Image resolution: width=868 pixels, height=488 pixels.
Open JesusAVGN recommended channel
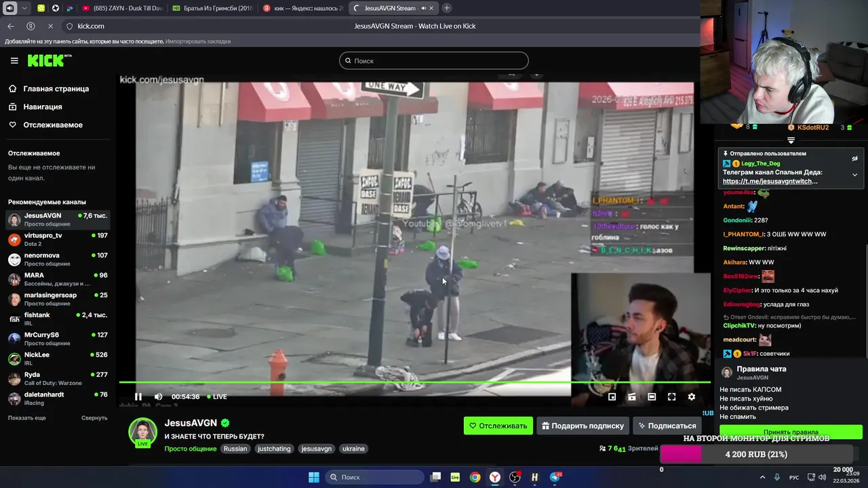coord(58,220)
